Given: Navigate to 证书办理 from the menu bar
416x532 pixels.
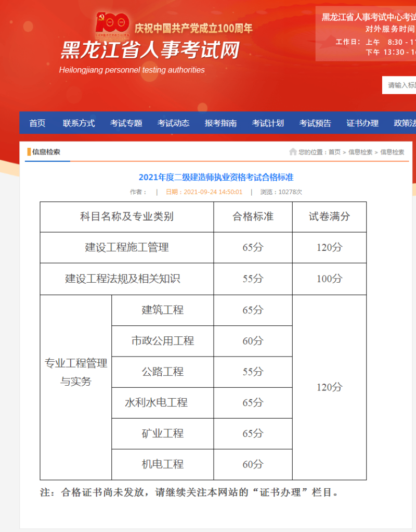Looking at the screenshot, I should click(x=362, y=123).
